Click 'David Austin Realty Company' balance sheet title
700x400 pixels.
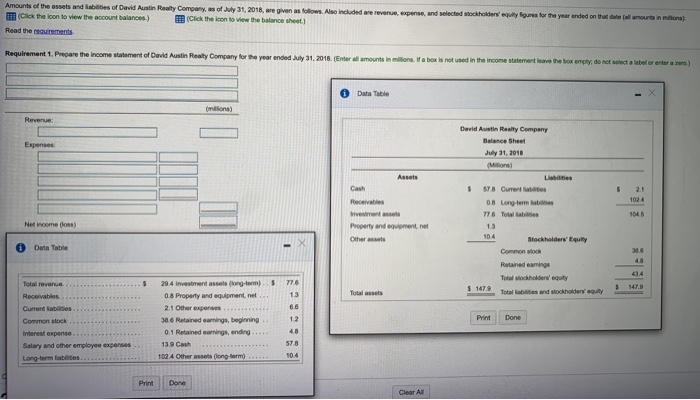tap(504, 129)
